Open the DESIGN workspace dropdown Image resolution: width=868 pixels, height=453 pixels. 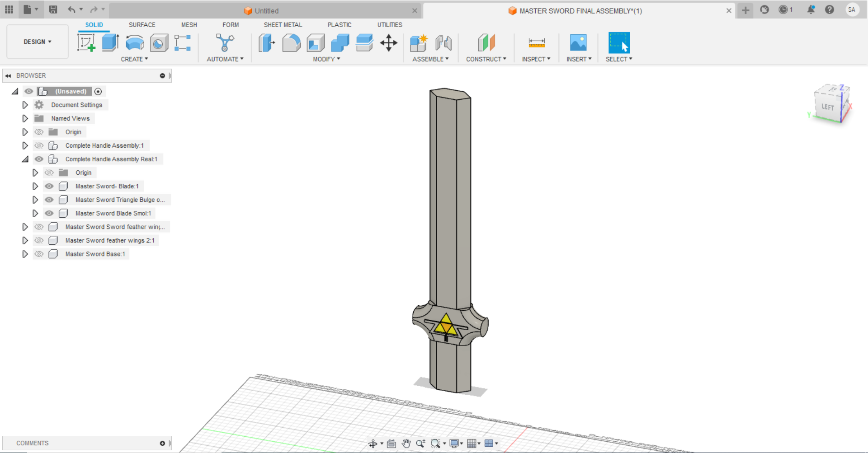pos(38,42)
